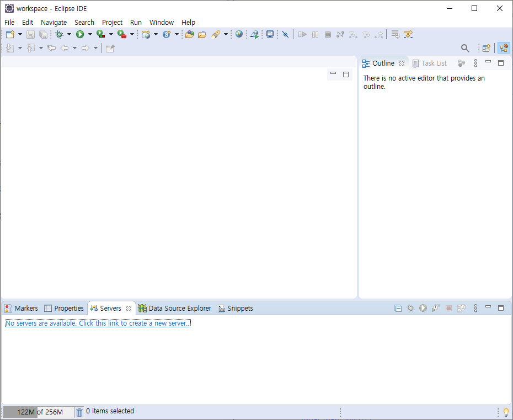Screen dimensions: 513x420
Task: Expand the Debug dropdown arrow
Action: coord(69,34)
